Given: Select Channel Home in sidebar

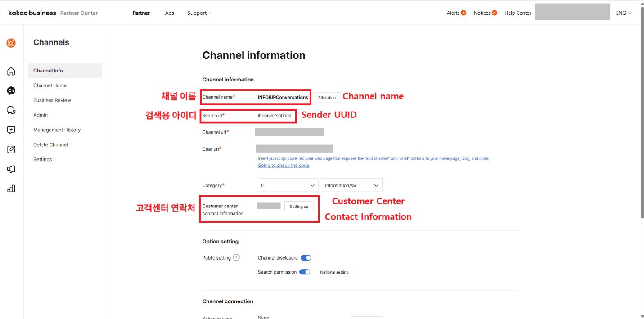Looking at the screenshot, I should [50, 85].
